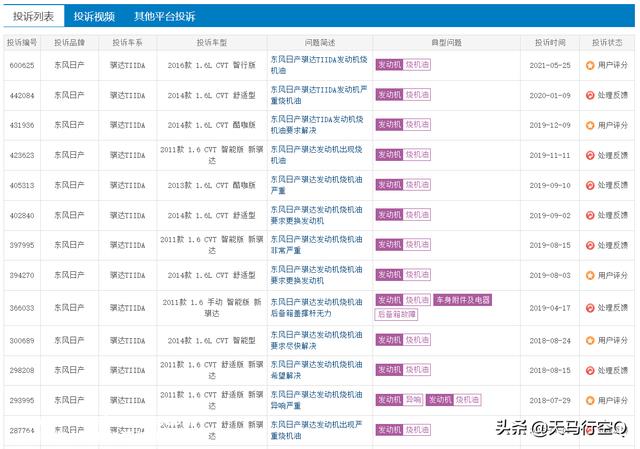This screenshot has height=449, width=640.
Task: Open complaint 希望解决 in row 298208
Action: coord(316,370)
